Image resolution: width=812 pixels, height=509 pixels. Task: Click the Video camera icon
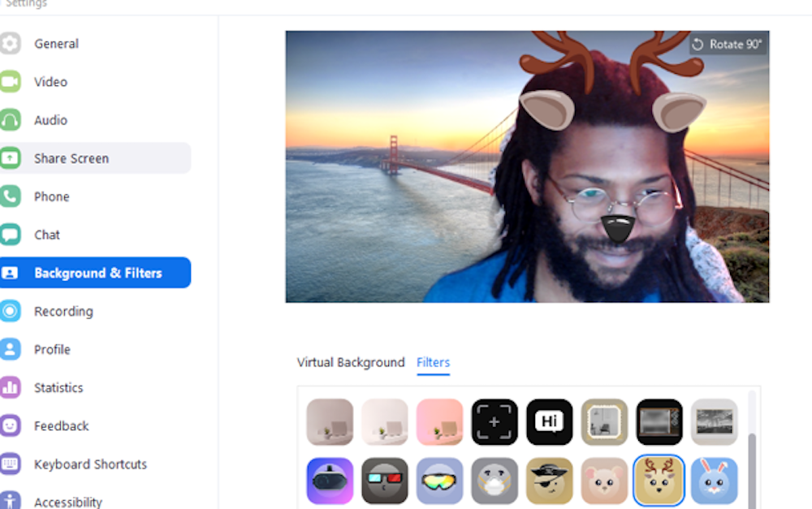click(x=9, y=82)
